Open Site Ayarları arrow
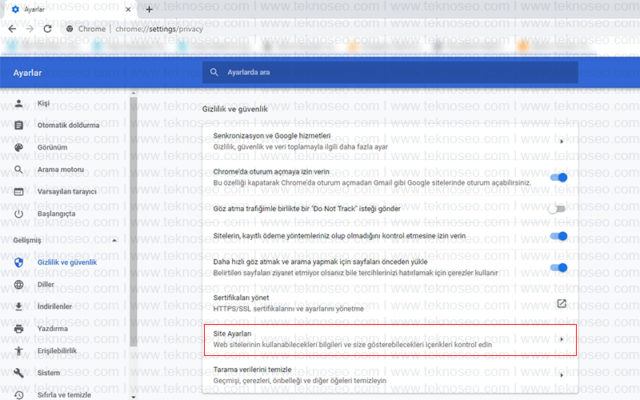This screenshot has width=640, height=400. [562, 339]
